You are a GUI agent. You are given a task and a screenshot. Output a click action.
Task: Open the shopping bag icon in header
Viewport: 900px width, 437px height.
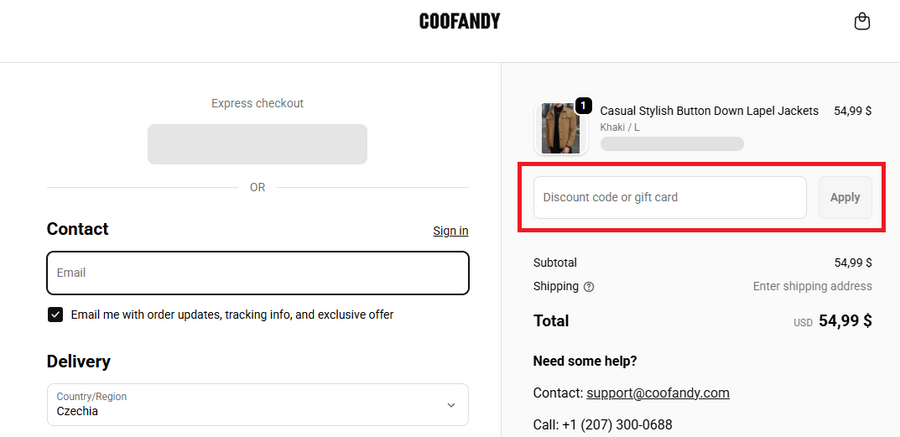[862, 22]
